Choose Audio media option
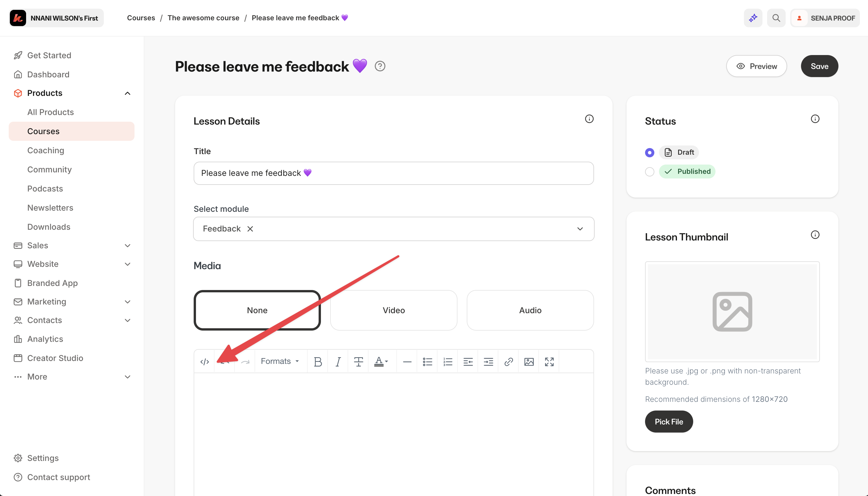 point(530,310)
